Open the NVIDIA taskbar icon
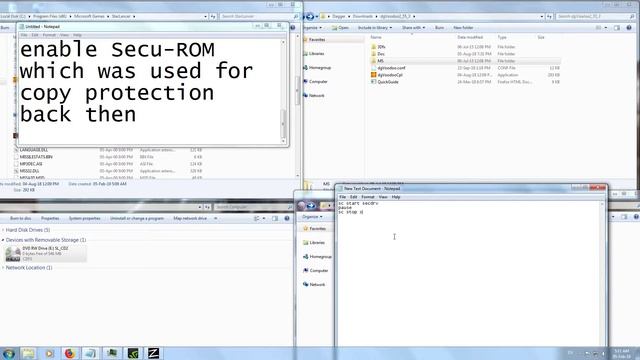640x360 pixels. coord(133,353)
